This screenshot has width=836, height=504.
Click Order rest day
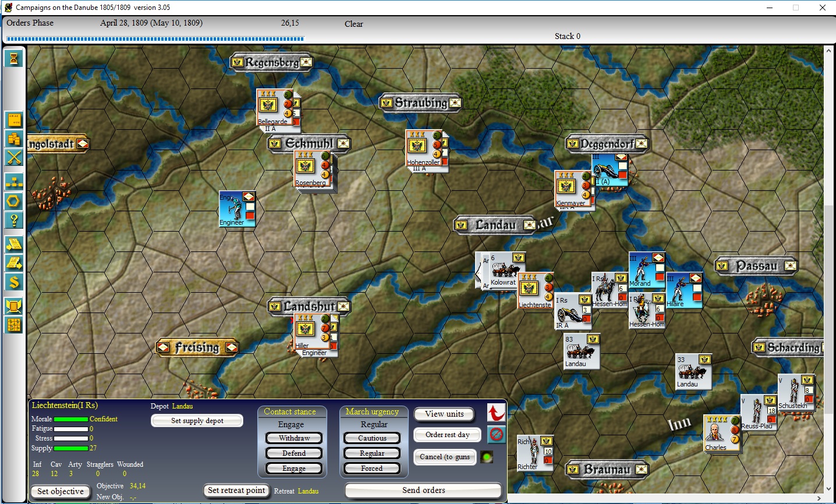pyautogui.click(x=447, y=435)
